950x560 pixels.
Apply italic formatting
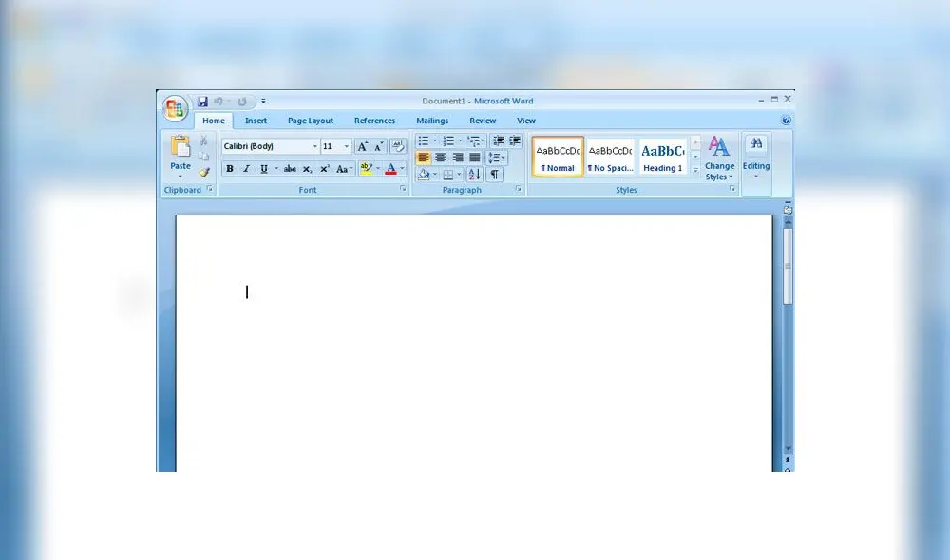[246, 168]
